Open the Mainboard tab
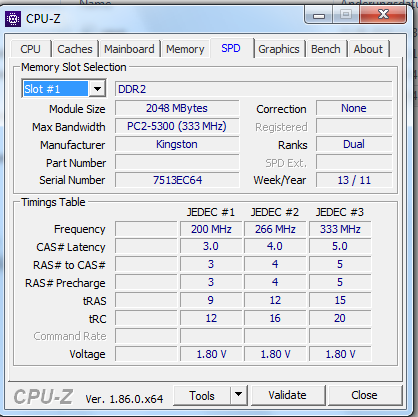The height and width of the screenshot is (417, 418). pos(129,49)
